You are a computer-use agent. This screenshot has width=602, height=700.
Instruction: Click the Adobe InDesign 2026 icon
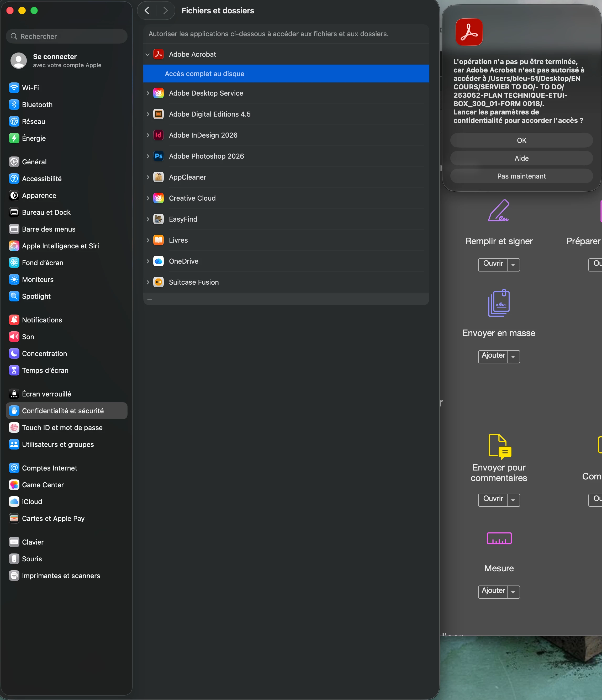158,135
